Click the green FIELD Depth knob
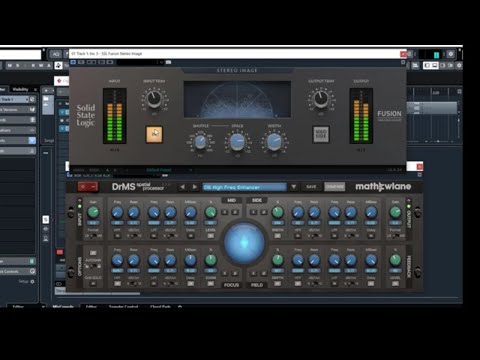The width and height of the screenshot is (480, 360). pyautogui.click(x=278, y=260)
